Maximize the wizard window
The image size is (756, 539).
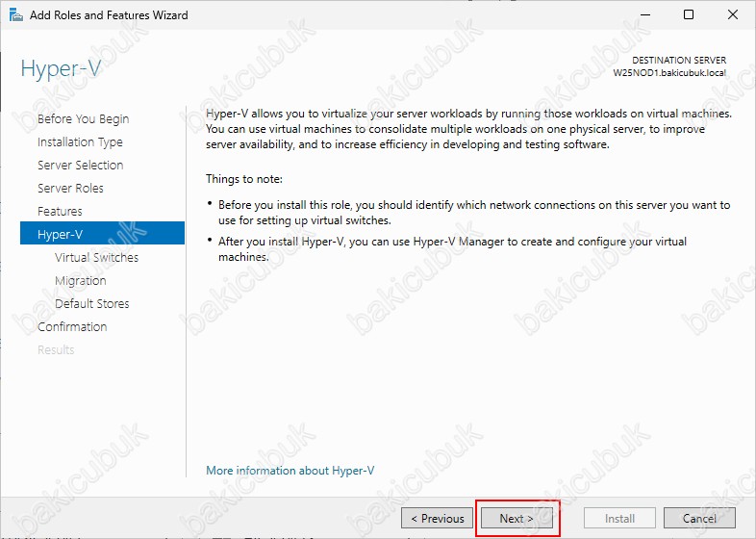pyautogui.click(x=689, y=15)
